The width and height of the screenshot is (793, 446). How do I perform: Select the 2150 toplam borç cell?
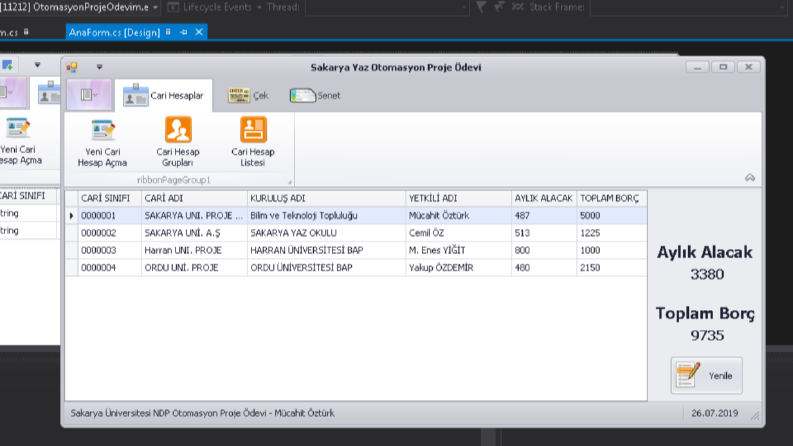(x=612, y=267)
